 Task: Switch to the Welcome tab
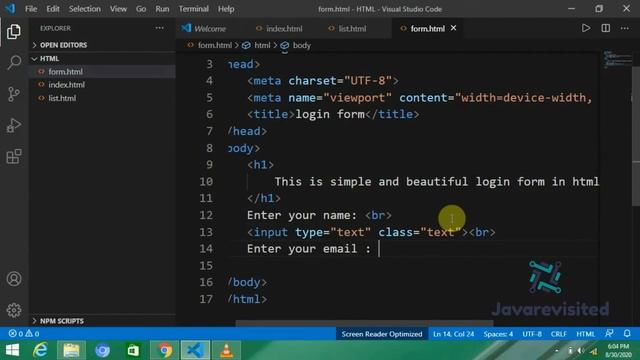tap(209, 29)
